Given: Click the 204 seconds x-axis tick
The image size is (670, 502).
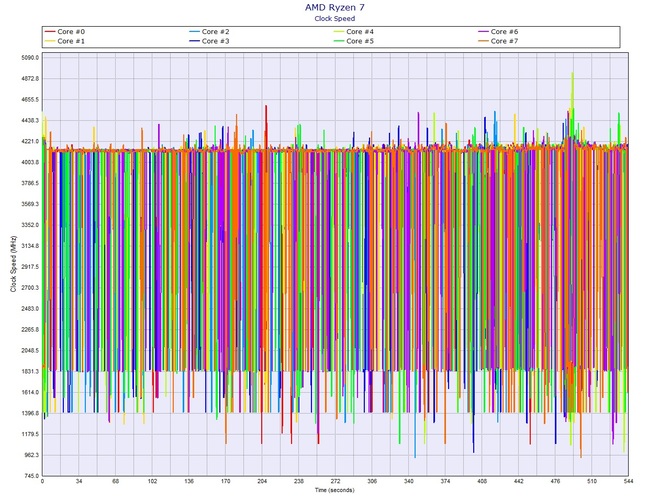Looking at the screenshot, I should click(x=262, y=481).
